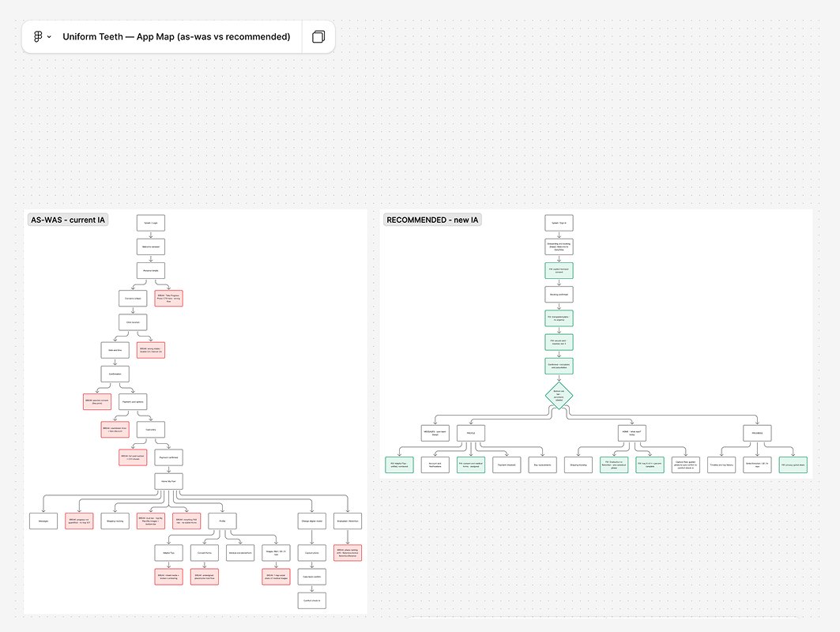The height and width of the screenshot is (632, 840).
Task: Select the Booking confirmed node
Action: (559, 295)
